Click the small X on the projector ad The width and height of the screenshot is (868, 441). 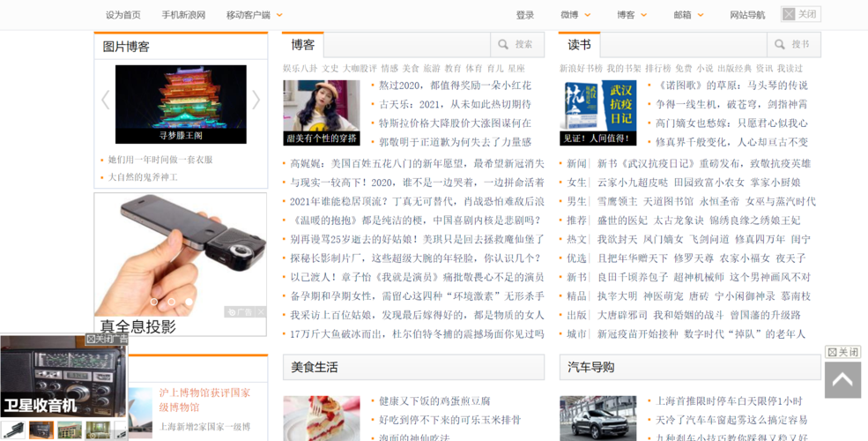click(261, 312)
